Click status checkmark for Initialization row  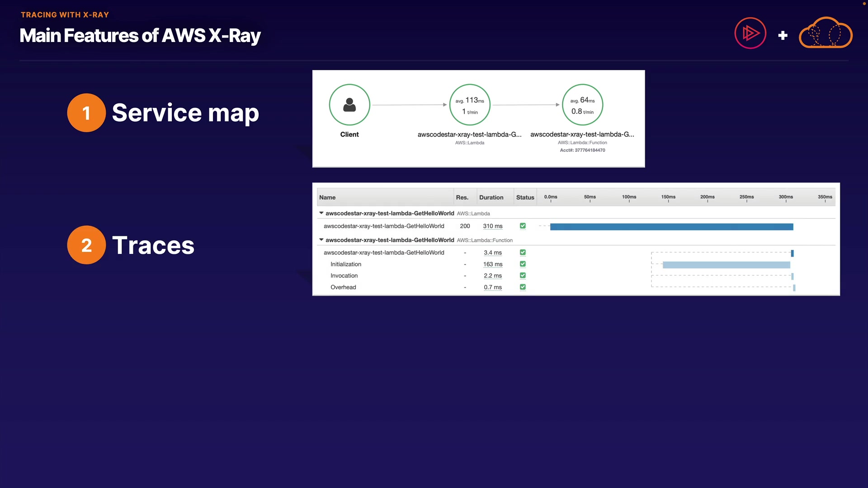523,264
